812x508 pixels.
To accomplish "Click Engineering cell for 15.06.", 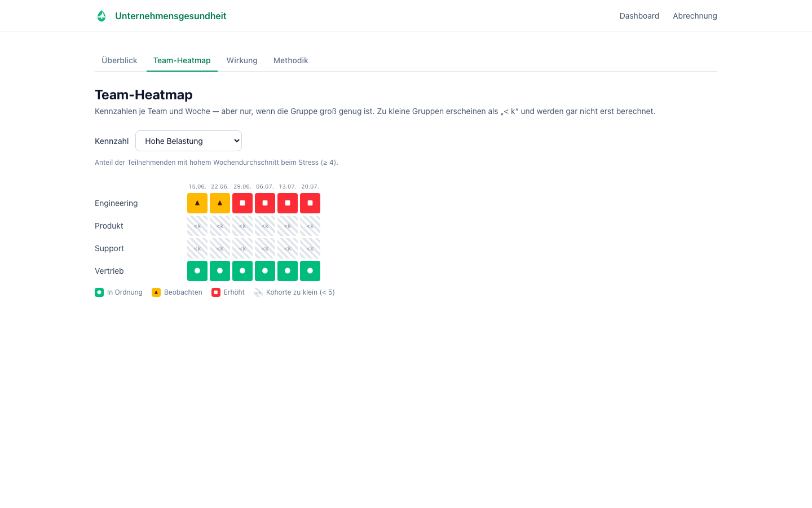I will click(x=197, y=203).
